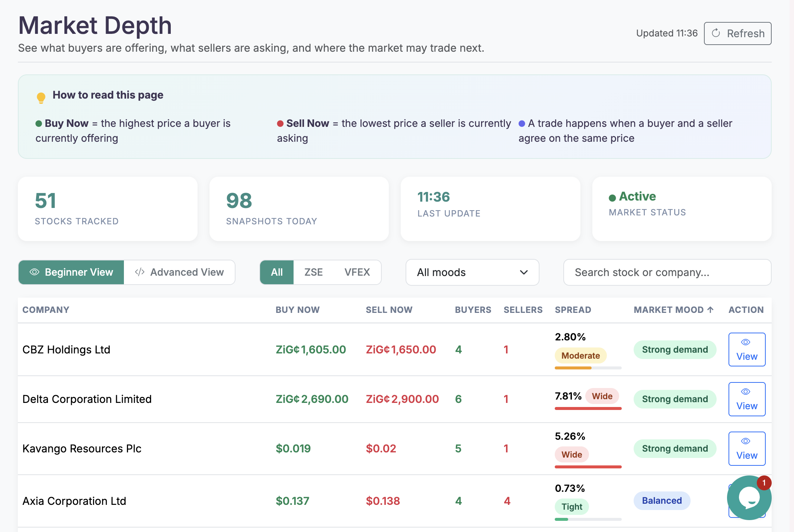Click the search stock or company field
The height and width of the screenshot is (532, 794).
(x=667, y=272)
